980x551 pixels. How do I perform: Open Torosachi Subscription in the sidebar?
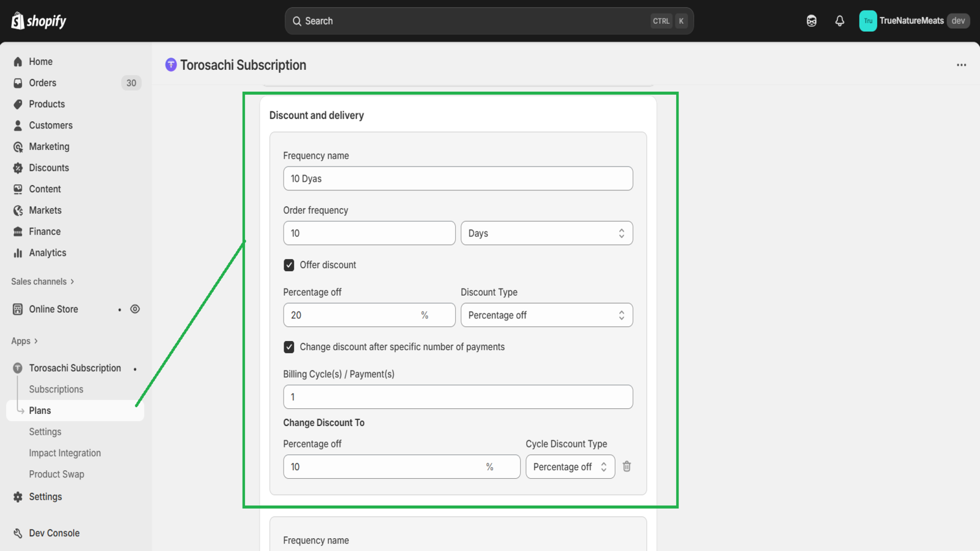[x=75, y=368]
